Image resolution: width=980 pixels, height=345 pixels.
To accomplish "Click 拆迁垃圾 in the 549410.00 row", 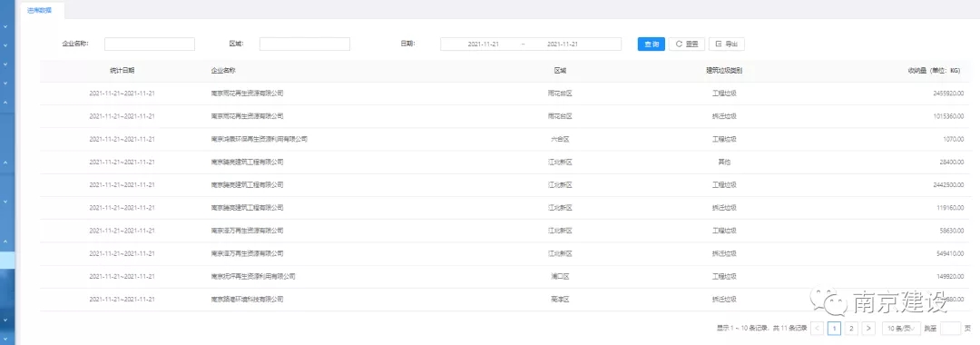I will tap(724, 253).
